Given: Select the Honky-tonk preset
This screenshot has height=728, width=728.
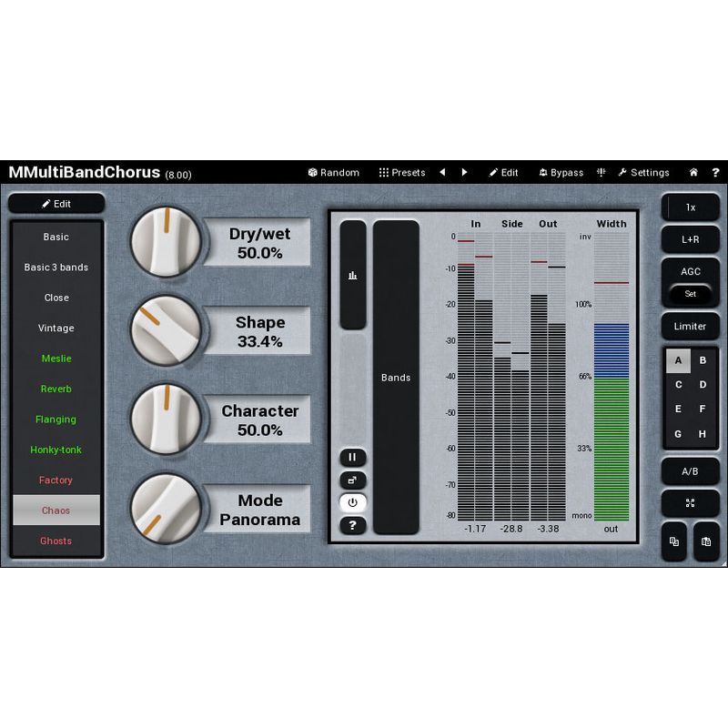Looking at the screenshot, I should coord(56,450).
